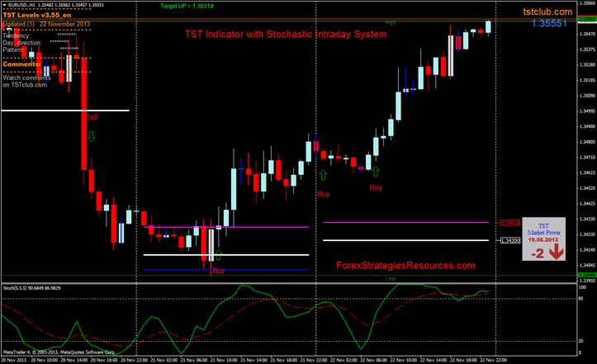Click the orange Comments: heading
597x364 pixels.
[x=21, y=64]
